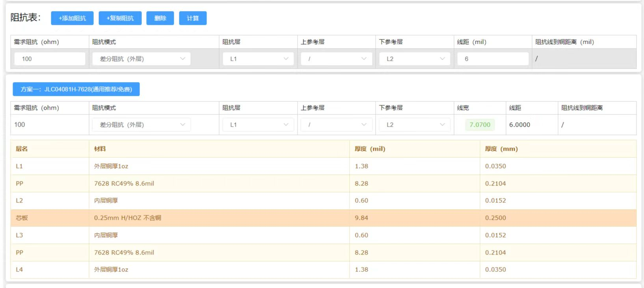
Task: Expand the 方案一 上参考层 dropdown
Action: point(336,125)
